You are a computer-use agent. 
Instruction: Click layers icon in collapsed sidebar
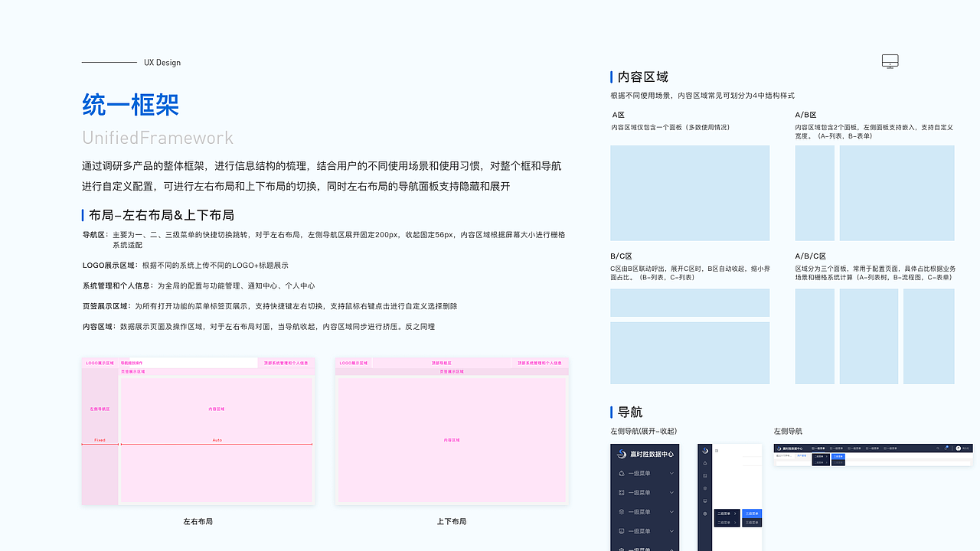pos(705,488)
